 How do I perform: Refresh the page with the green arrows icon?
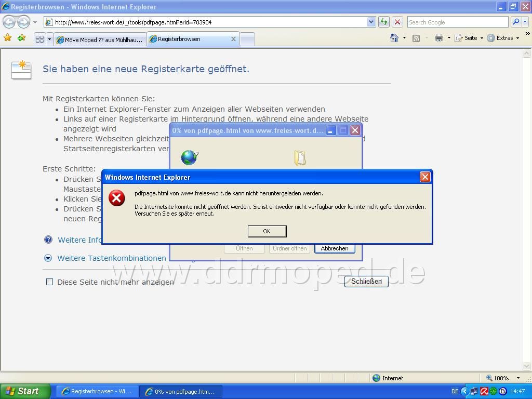coord(384,22)
